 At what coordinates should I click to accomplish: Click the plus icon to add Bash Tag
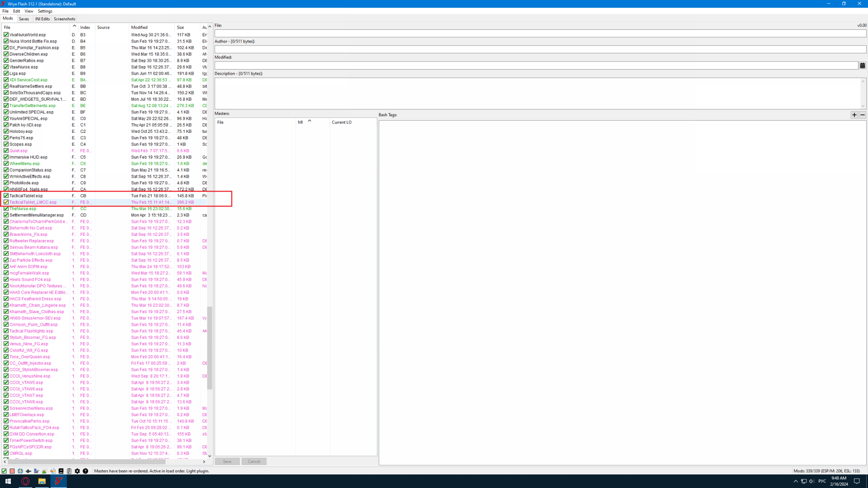pyautogui.click(x=854, y=115)
